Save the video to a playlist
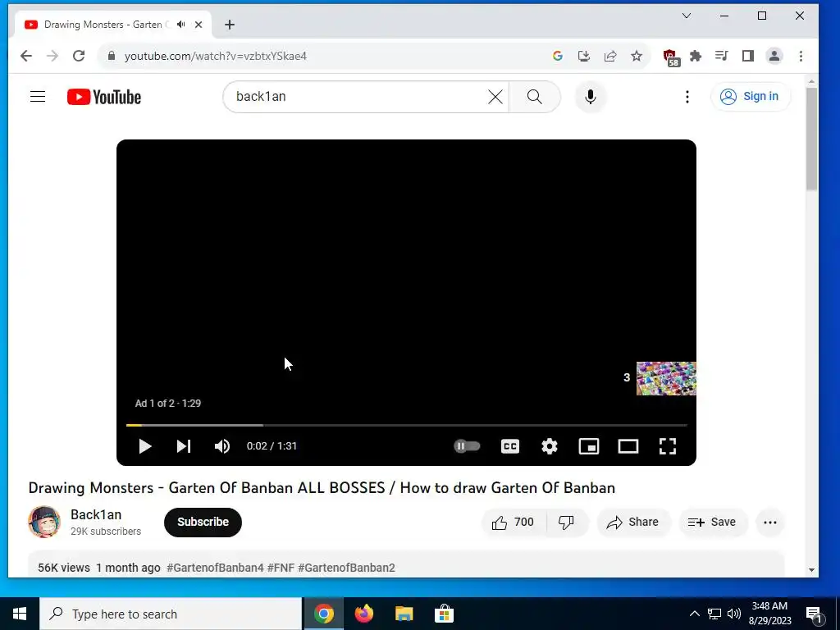Image resolution: width=840 pixels, height=630 pixels. (x=712, y=523)
